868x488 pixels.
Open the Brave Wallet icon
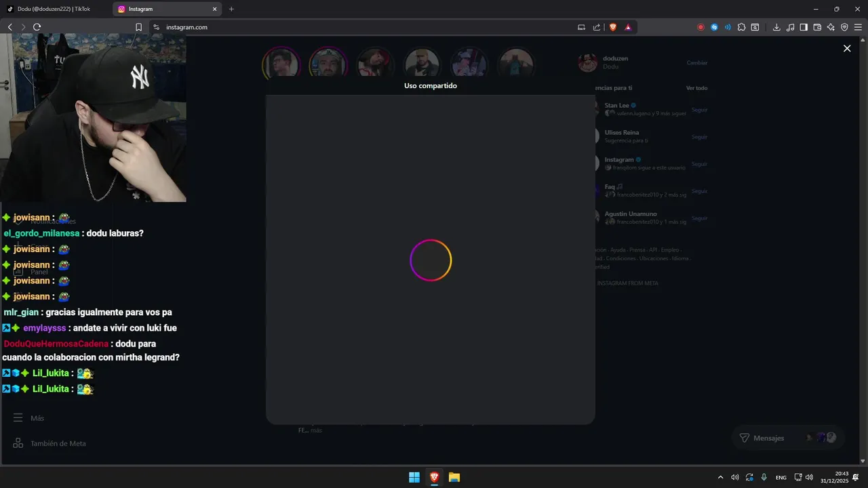pos(817,27)
